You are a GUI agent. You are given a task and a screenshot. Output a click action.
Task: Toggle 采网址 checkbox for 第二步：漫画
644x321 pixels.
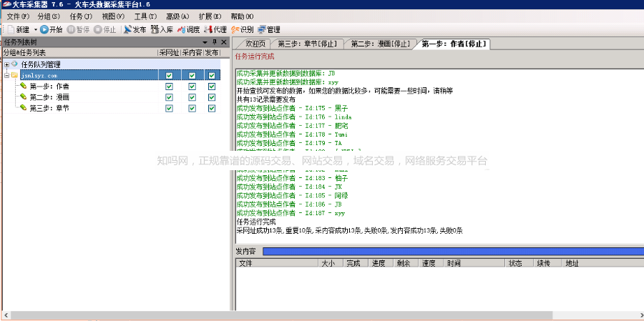[169, 97]
